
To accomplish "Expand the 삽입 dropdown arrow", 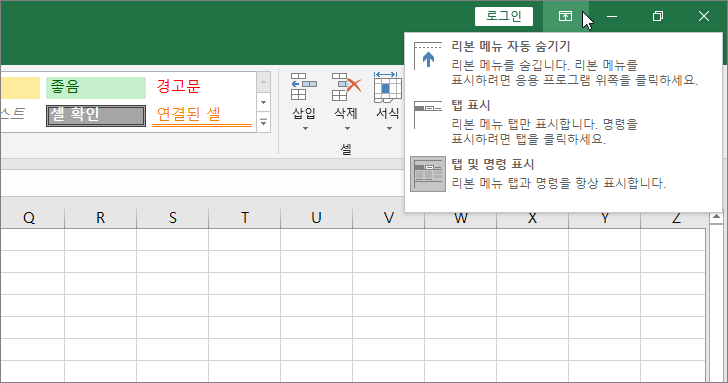I will pyautogui.click(x=305, y=129).
